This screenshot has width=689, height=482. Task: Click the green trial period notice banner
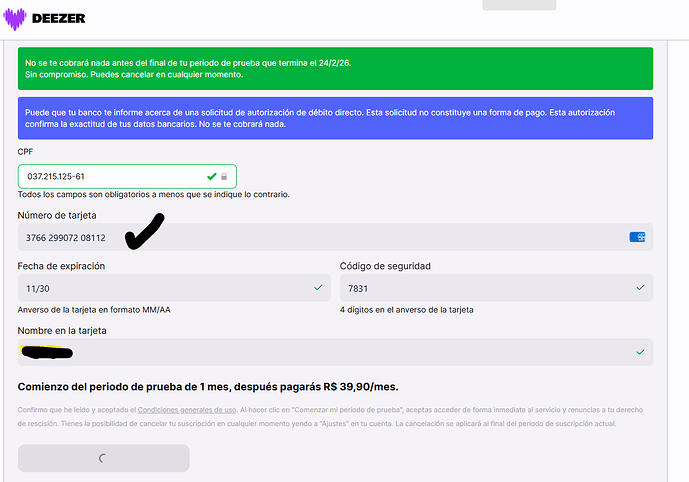point(335,68)
